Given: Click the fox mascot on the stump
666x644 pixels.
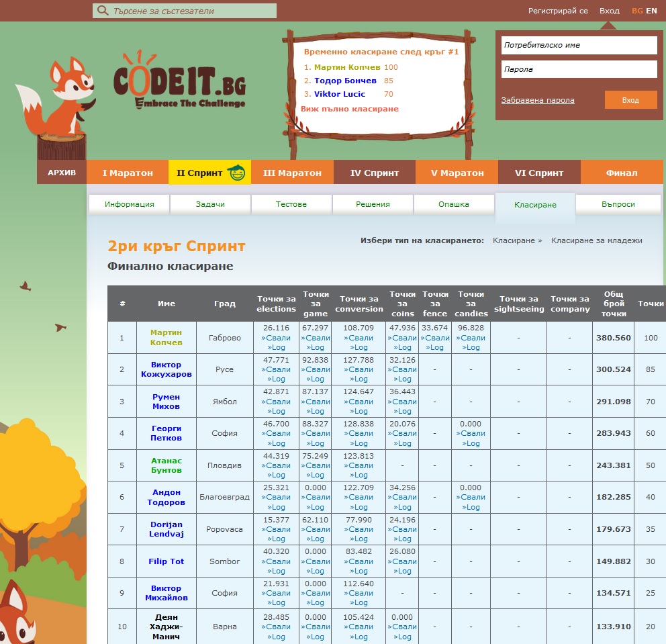Looking at the screenshot, I should (57, 97).
